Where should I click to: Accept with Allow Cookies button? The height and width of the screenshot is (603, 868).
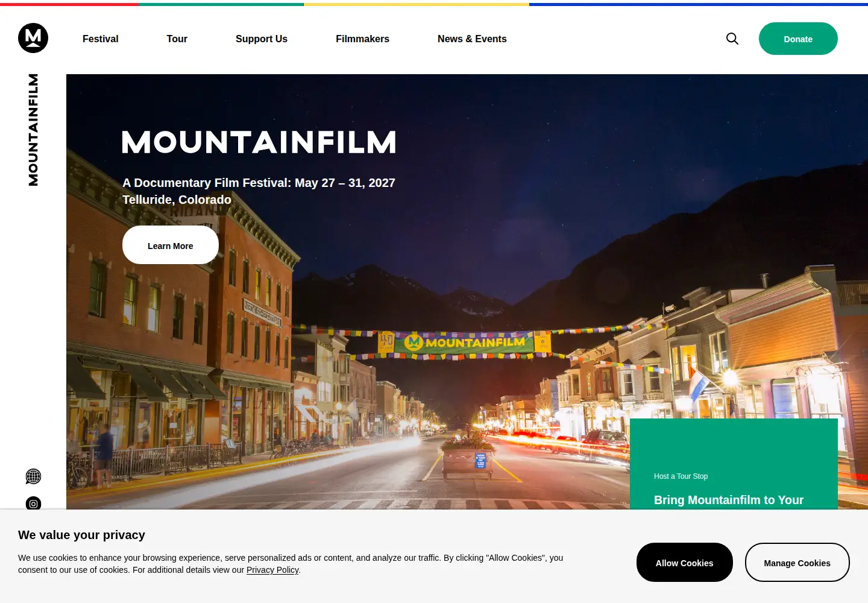pyautogui.click(x=685, y=563)
